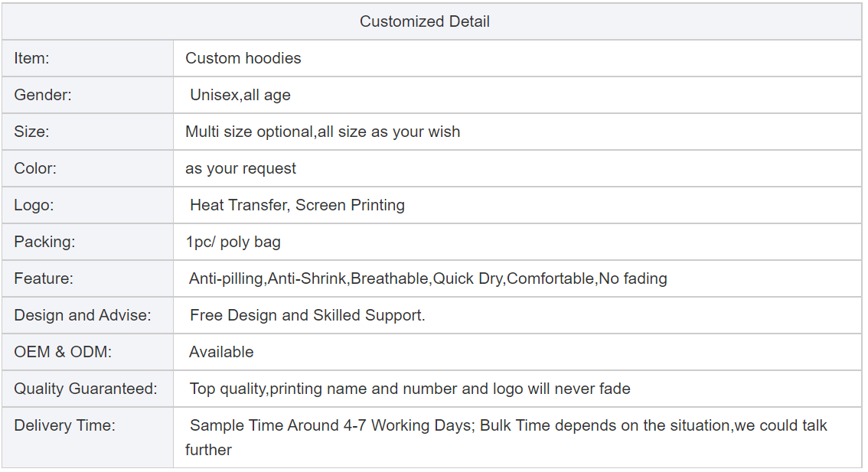Click the 'Unisex,all age' value
868x472 pixels.
pos(240,95)
